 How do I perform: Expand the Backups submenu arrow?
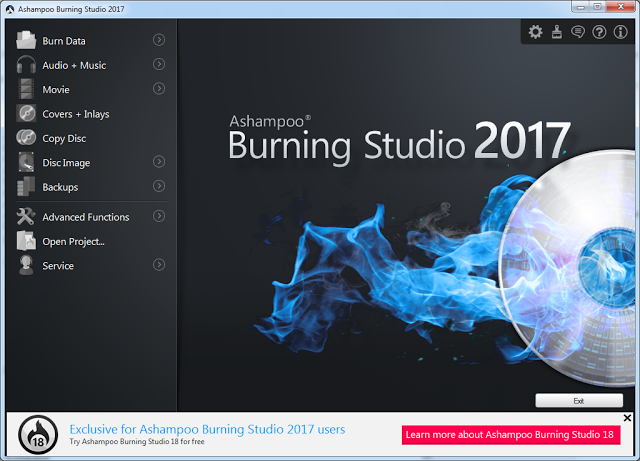[x=159, y=186]
